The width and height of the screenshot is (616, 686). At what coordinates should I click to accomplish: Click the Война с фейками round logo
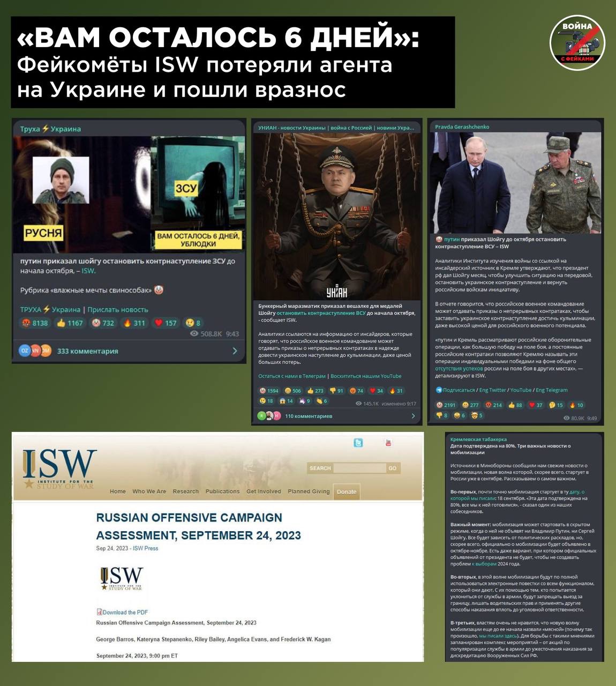(x=577, y=43)
